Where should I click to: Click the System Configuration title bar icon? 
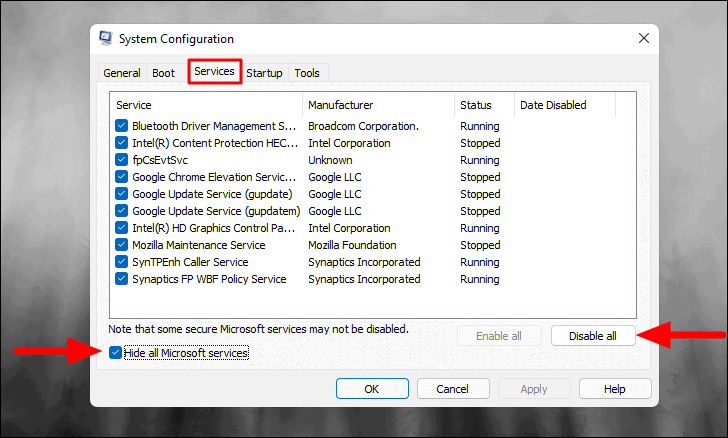[x=105, y=38]
